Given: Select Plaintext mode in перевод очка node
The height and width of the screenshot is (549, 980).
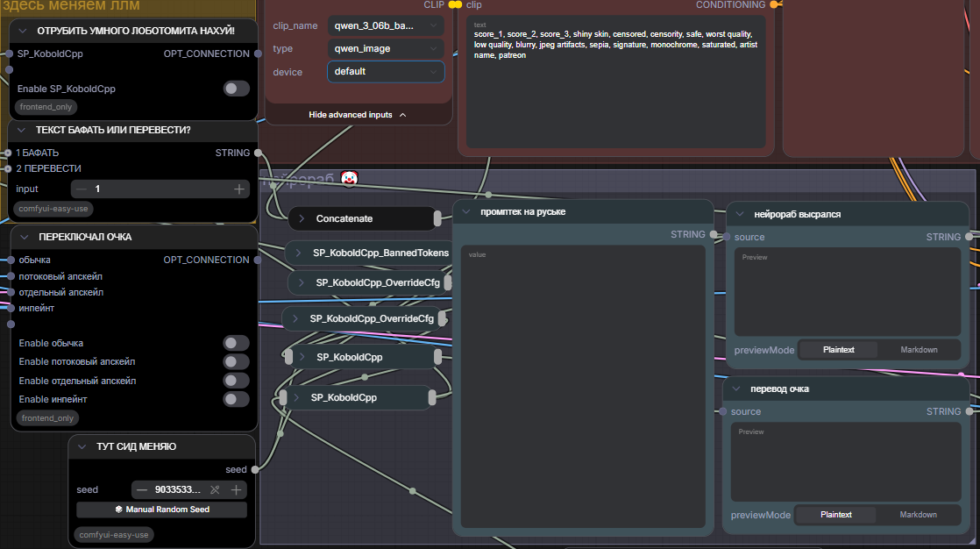Looking at the screenshot, I should point(835,515).
